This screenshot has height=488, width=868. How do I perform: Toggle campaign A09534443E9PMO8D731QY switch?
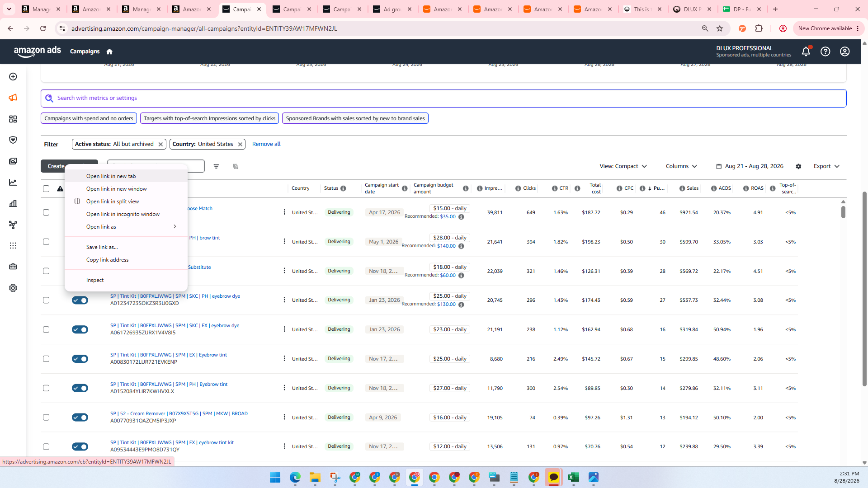click(80, 446)
